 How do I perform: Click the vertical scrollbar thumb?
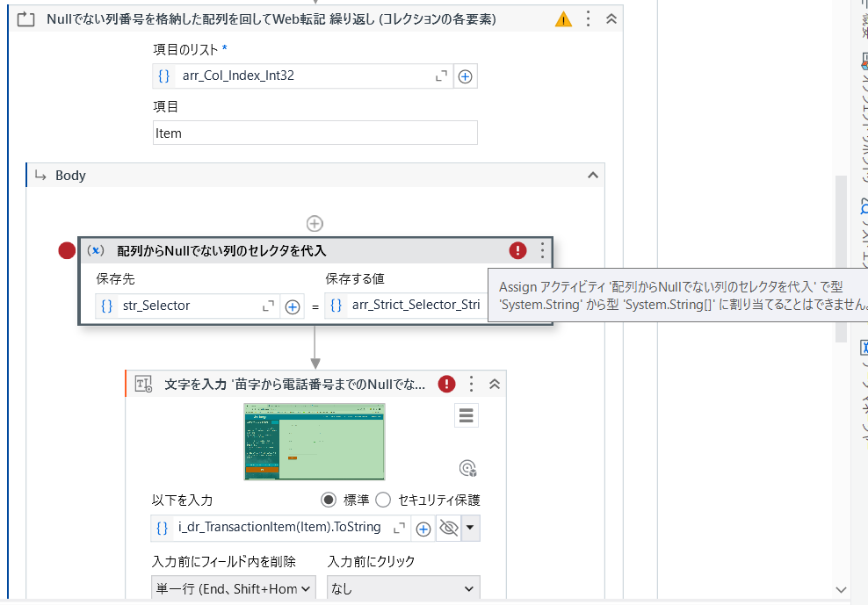pyautogui.click(x=841, y=259)
